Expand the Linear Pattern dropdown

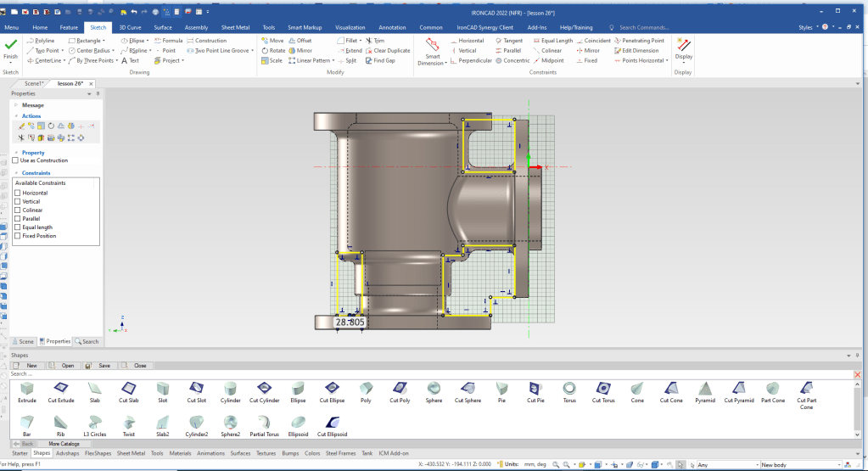coord(333,60)
